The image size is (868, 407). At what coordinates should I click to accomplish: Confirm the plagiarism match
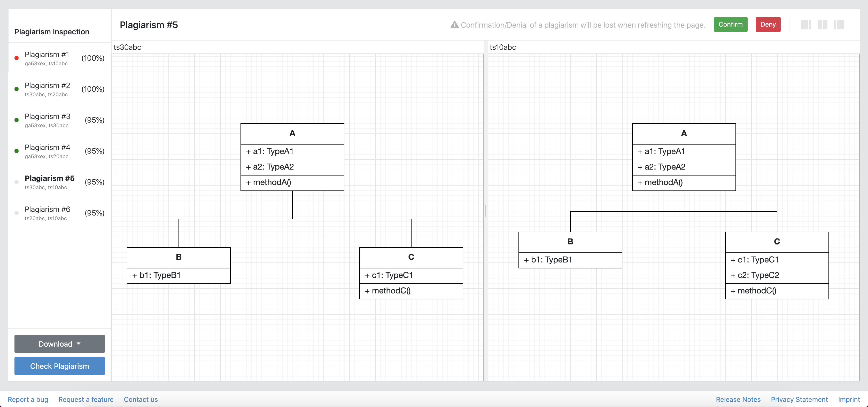point(731,24)
